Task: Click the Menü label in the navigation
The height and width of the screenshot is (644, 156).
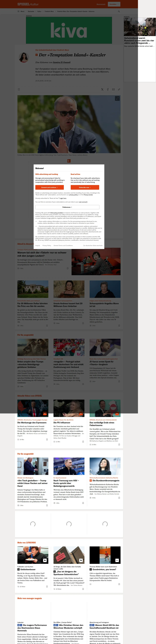Action: 23,11
